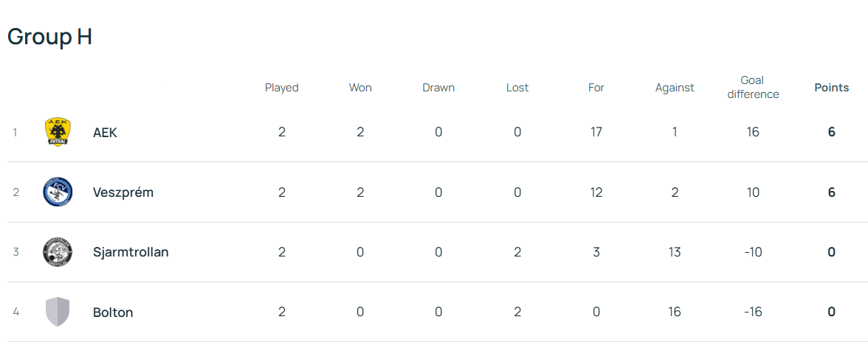Click the Drawn column header

(x=438, y=88)
